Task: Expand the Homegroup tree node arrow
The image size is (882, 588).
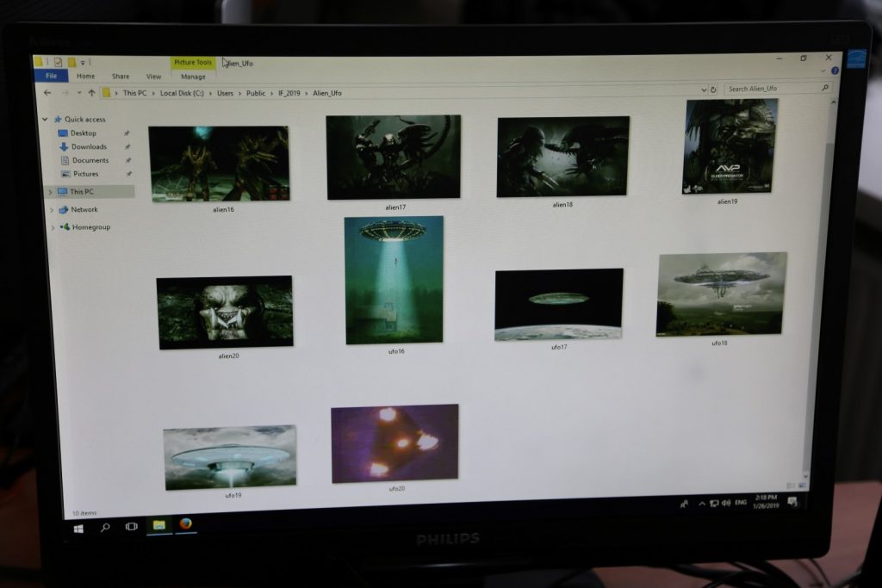Action: 53,227
